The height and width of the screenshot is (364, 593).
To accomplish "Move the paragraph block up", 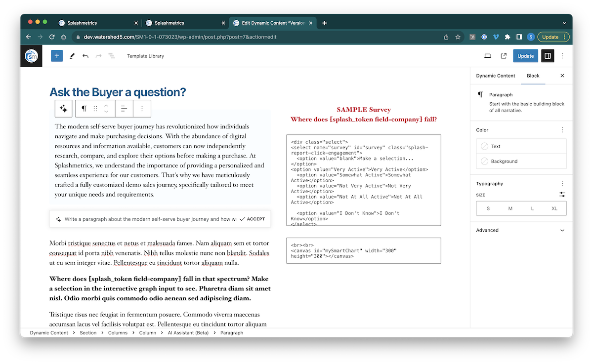I will (x=106, y=105).
